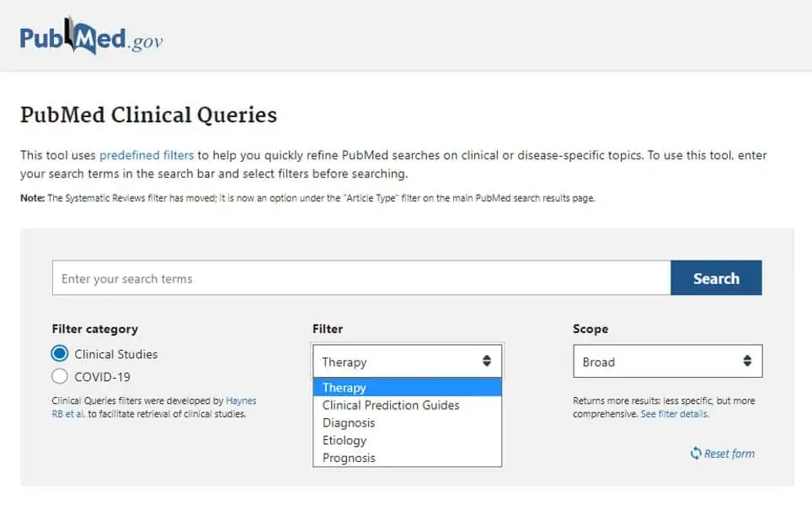This screenshot has width=812, height=516.
Task: Click the up-down arrow in Scope box
Action: [x=747, y=361]
